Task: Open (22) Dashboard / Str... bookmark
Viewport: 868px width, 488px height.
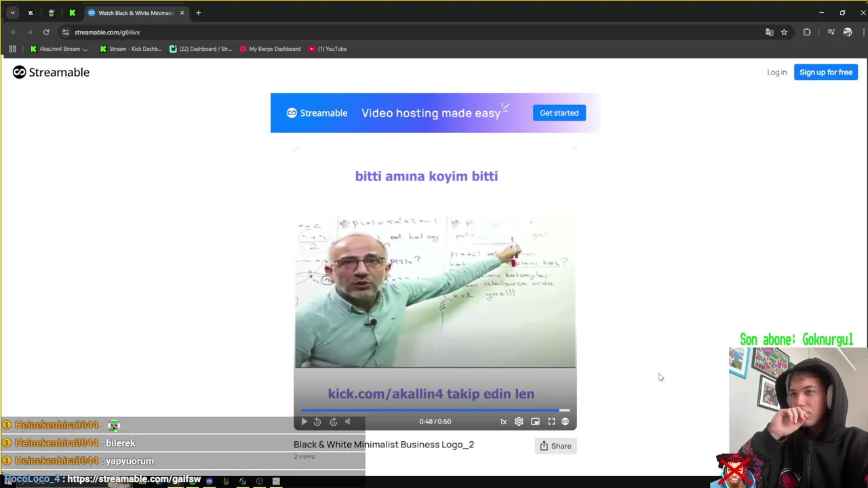Action: coord(200,49)
